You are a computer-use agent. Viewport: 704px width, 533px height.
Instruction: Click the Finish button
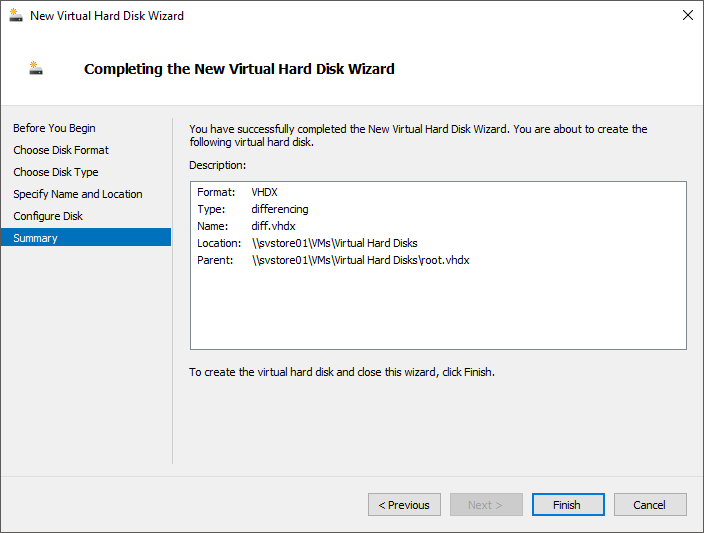pyautogui.click(x=568, y=505)
